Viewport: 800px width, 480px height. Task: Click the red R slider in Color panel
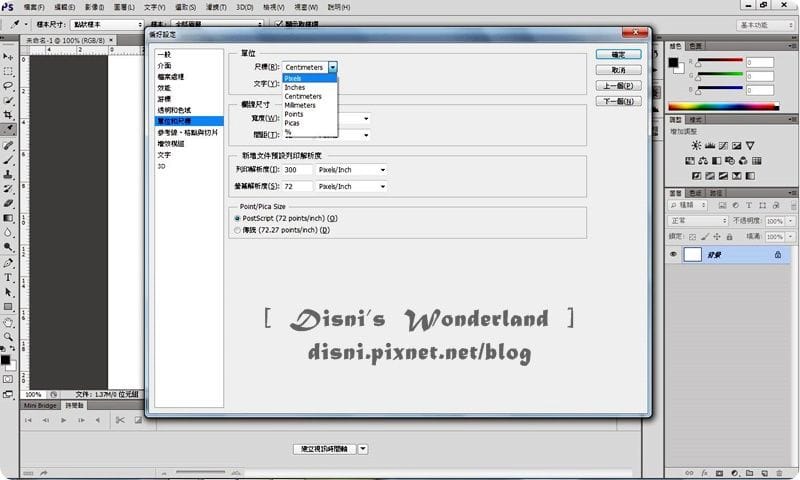[x=720, y=61]
